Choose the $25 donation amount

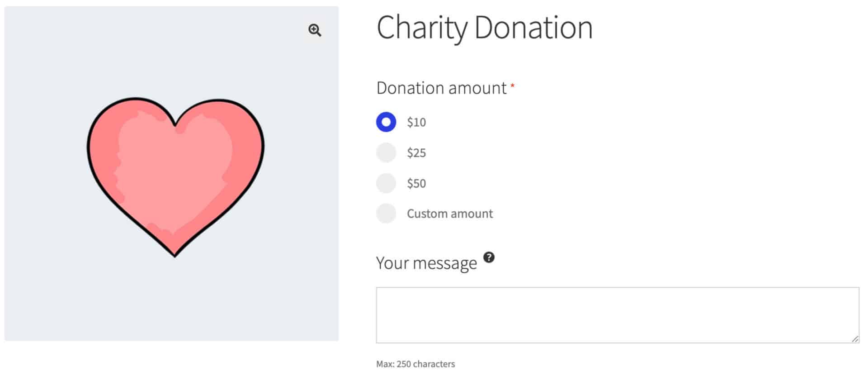pyautogui.click(x=386, y=152)
